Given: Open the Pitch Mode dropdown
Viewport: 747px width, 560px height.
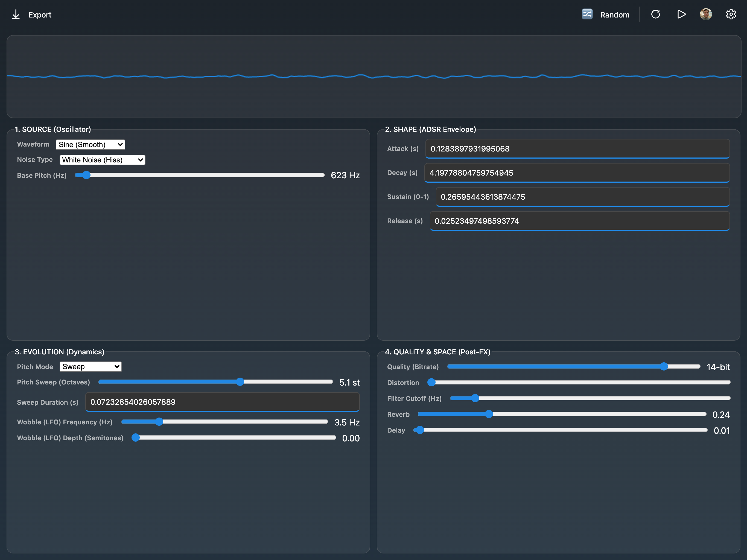Looking at the screenshot, I should (91, 366).
